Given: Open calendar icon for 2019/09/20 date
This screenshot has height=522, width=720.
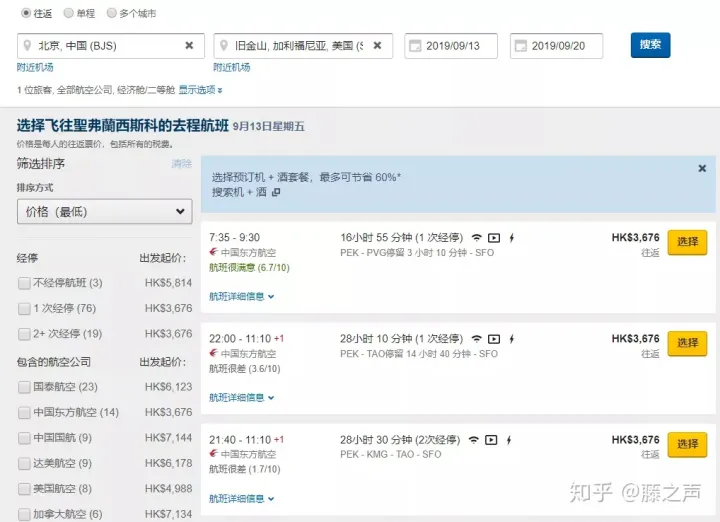Looking at the screenshot, I should pos(521,46).
